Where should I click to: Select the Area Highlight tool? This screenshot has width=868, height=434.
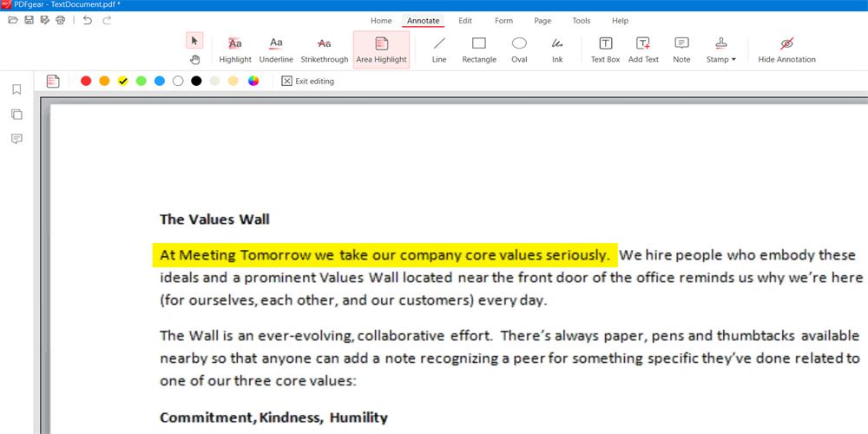point(380,49)
